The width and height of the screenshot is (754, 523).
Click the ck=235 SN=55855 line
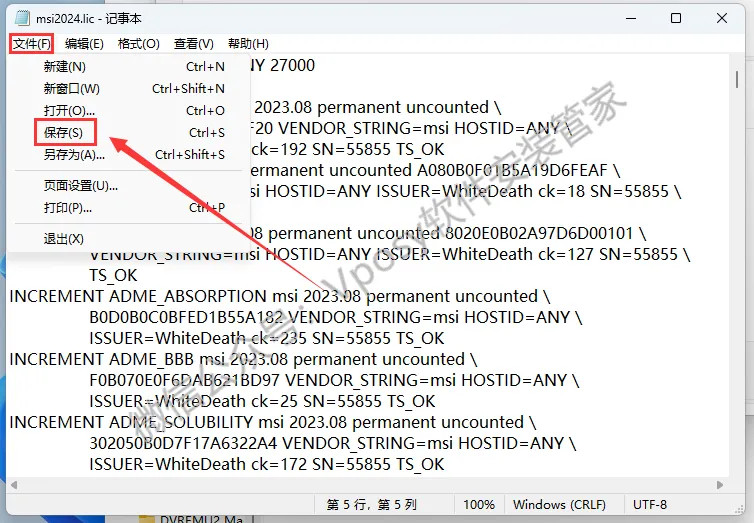(267, 338)
